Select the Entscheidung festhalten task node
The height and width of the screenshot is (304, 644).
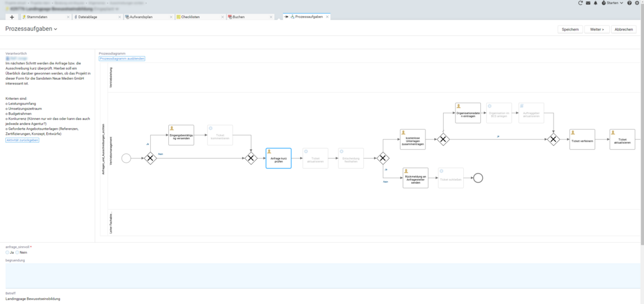(351, 158)
